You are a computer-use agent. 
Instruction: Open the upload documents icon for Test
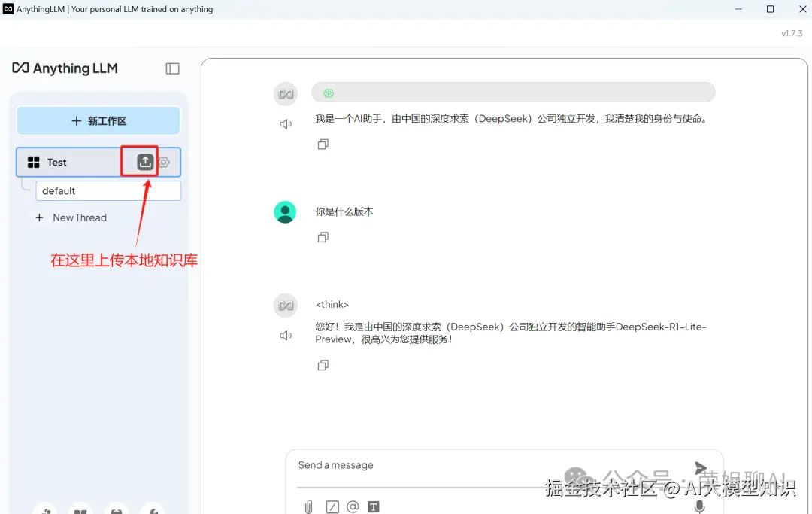click(145, 162)
